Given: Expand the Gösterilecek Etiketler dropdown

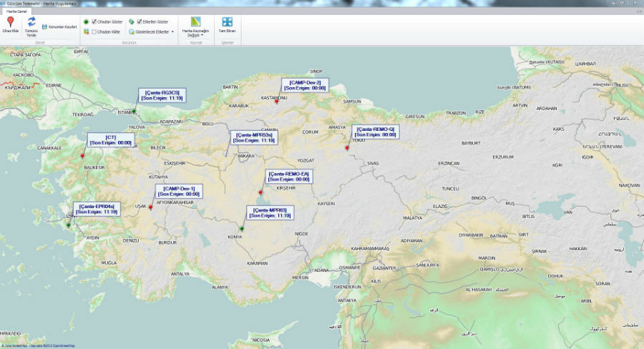Looking at the screenshot, I should [x=173, y=31].
